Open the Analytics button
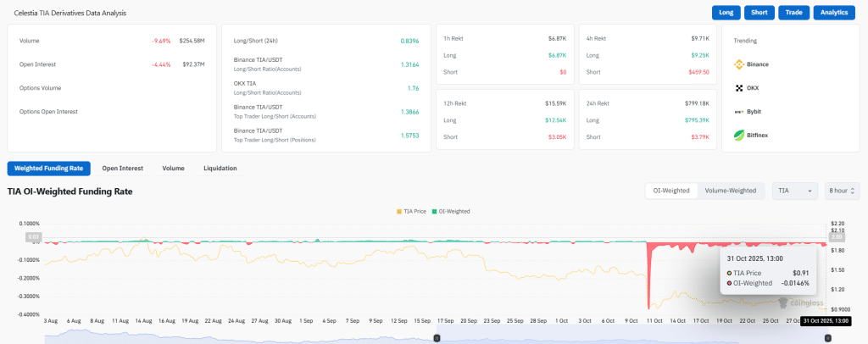The image size is (868, 344). tap(834, 13)
